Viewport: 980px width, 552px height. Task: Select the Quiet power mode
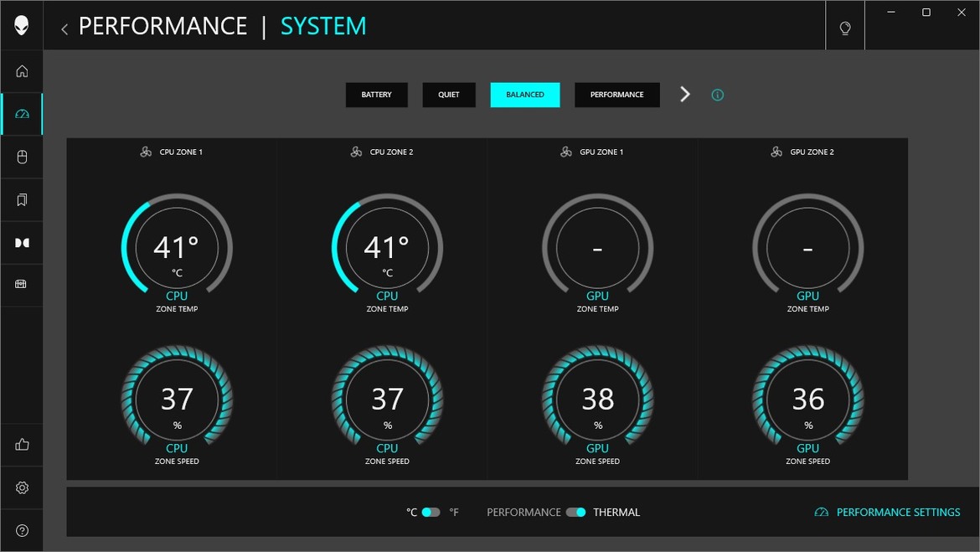point(449,95)
